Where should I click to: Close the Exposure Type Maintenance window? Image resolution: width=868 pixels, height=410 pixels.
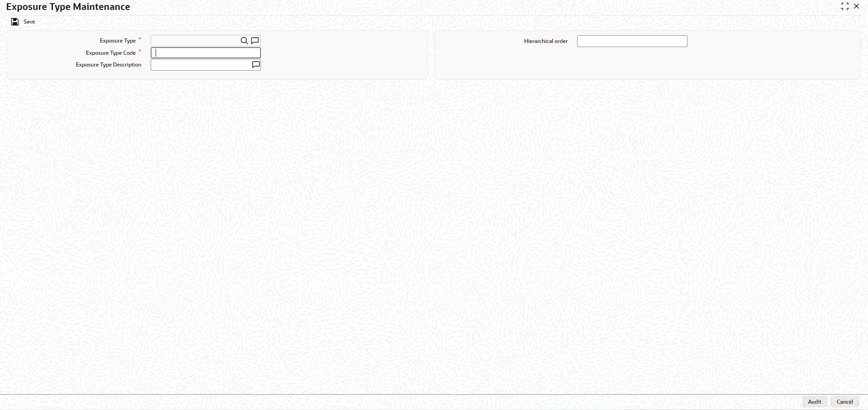point(857,6)
